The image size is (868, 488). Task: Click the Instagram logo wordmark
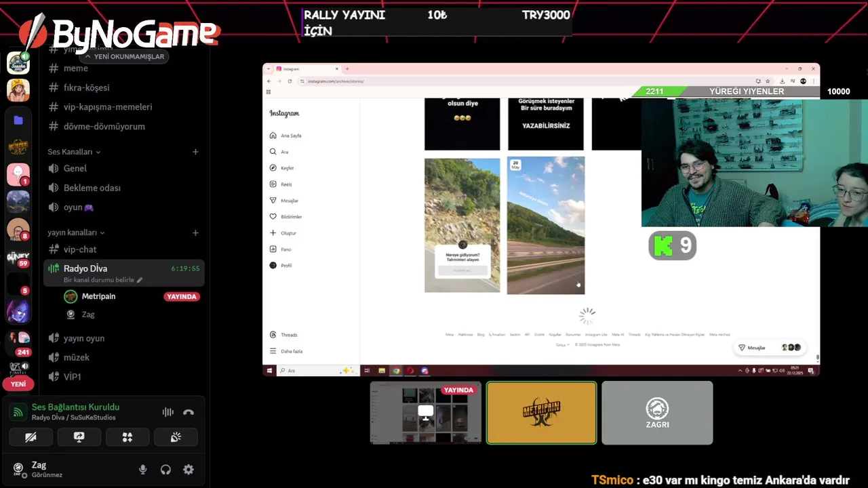(284, 113)
